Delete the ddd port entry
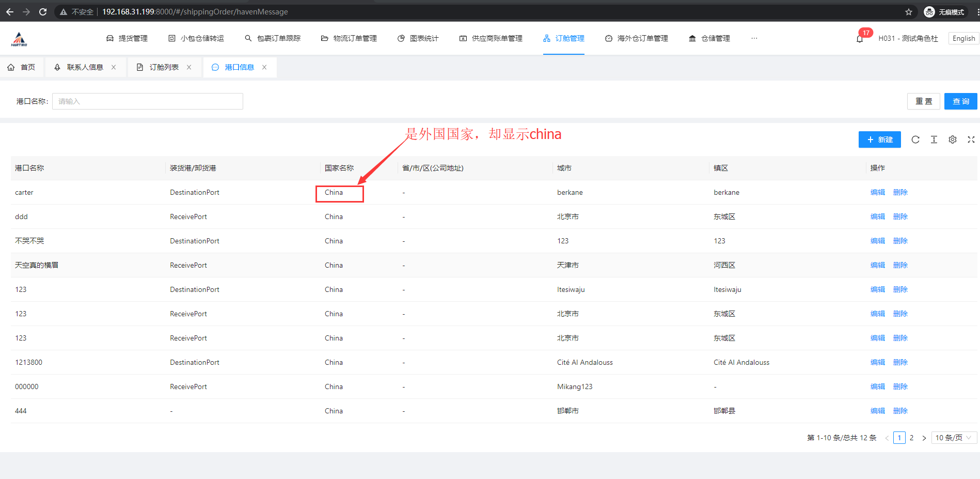 click(900, 216)
